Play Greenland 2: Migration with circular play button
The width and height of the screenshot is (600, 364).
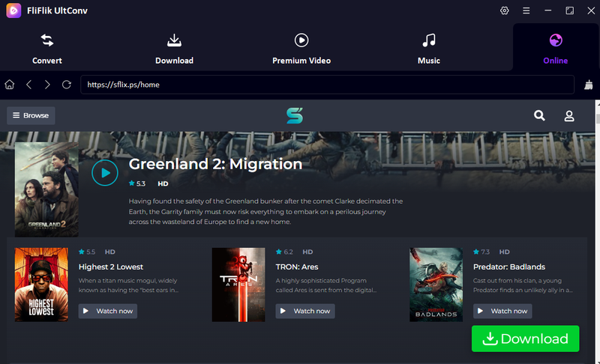[x=105, y=173]
